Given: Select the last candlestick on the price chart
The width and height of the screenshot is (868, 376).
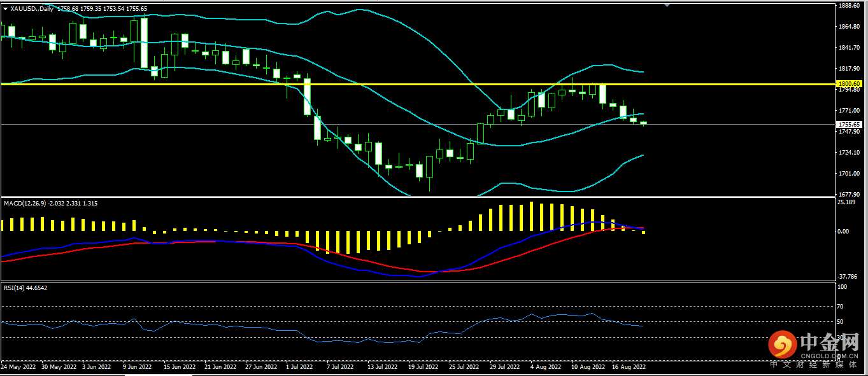Looking at the screenshot, I should click(x=643, y=123).
